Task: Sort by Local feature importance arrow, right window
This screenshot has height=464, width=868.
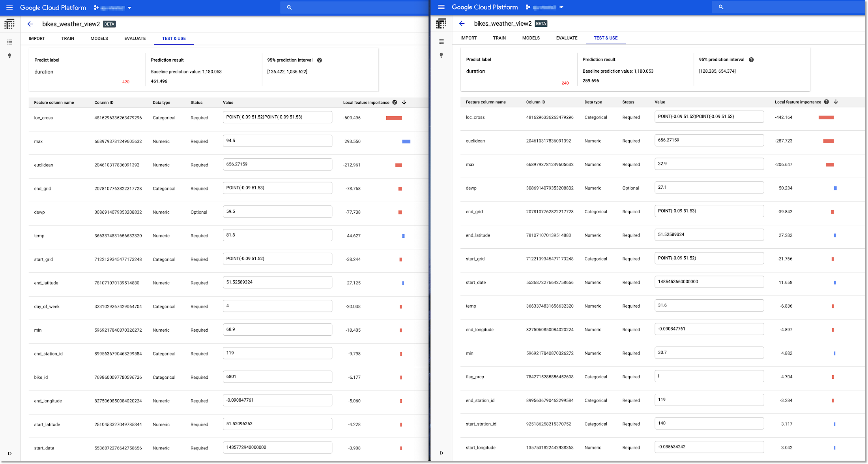Action: (x=836, y=102)
